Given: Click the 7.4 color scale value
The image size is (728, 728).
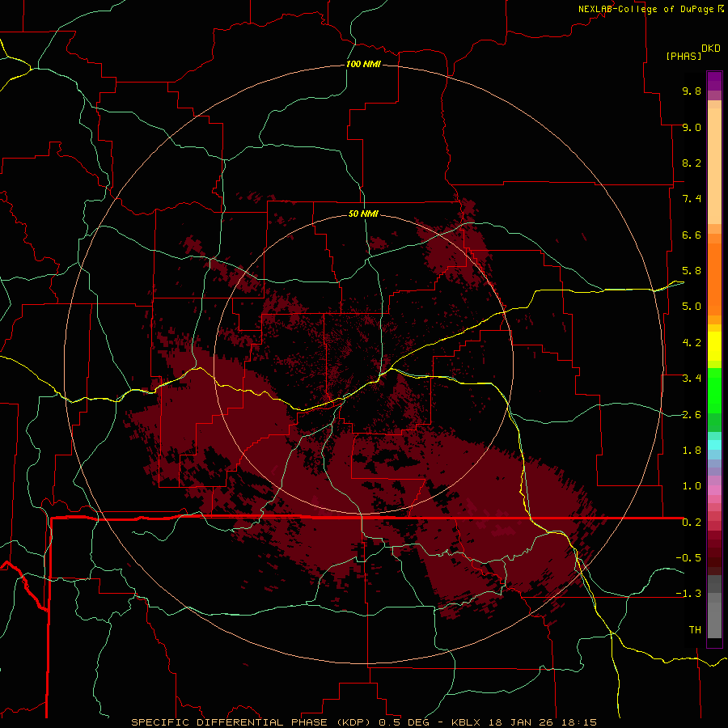Looking at the screenshot, I should [692, 199].
